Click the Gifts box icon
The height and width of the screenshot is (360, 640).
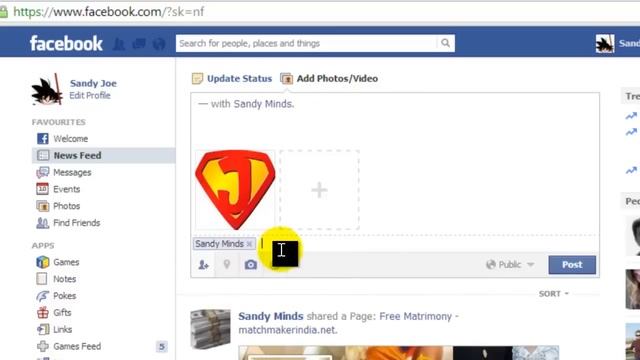[42, 313]
